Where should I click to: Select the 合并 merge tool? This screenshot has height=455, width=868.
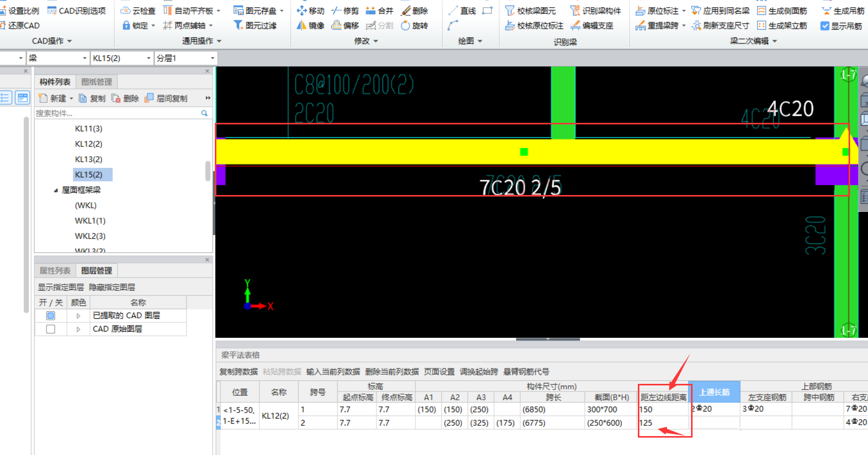tap(380, 10)
